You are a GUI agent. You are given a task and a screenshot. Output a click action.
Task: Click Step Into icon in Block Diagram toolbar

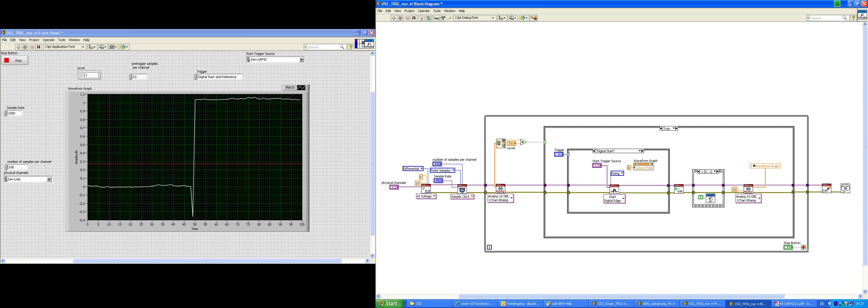[x=437, y=18]
